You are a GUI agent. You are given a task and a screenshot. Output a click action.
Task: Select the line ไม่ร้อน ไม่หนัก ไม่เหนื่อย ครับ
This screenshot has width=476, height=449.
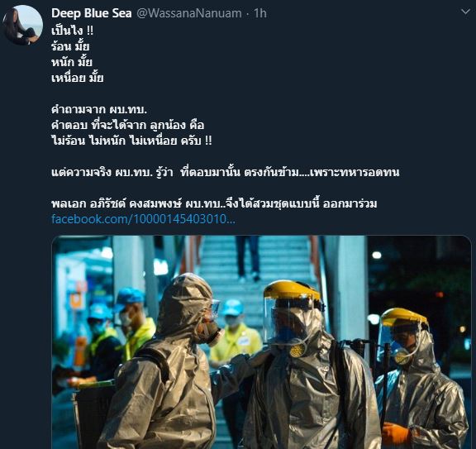[x=131, y=141]
